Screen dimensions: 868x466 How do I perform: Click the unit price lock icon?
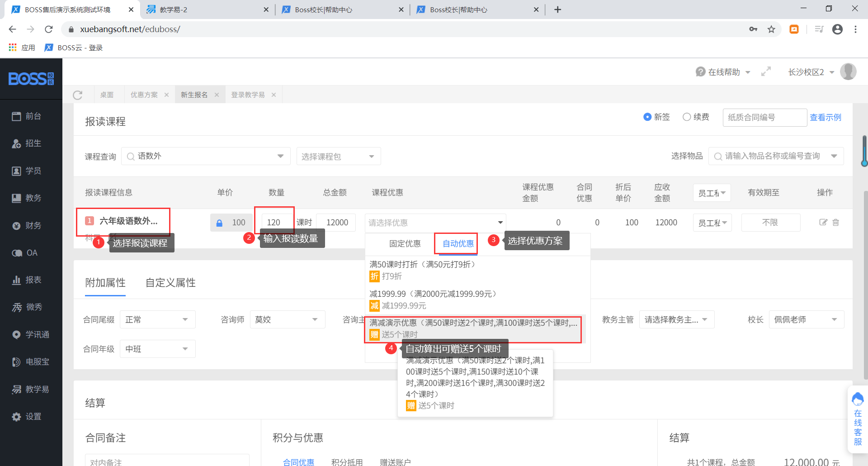tap(219, 223)
